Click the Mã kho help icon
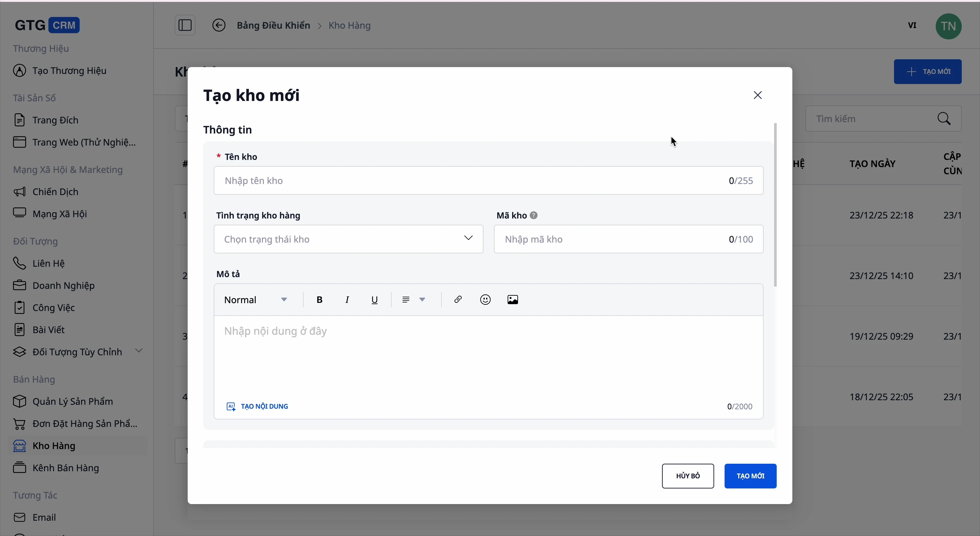This screenshot has height=536, width=980. [534, 216]
